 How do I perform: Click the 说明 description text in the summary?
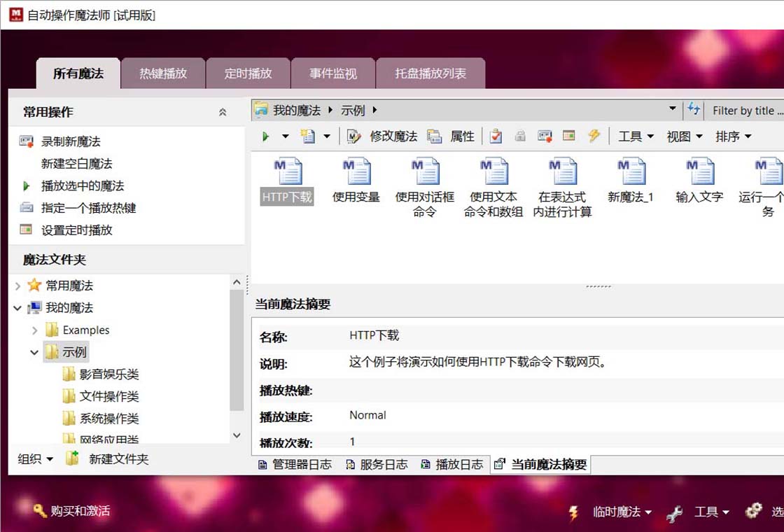(479, 361)
